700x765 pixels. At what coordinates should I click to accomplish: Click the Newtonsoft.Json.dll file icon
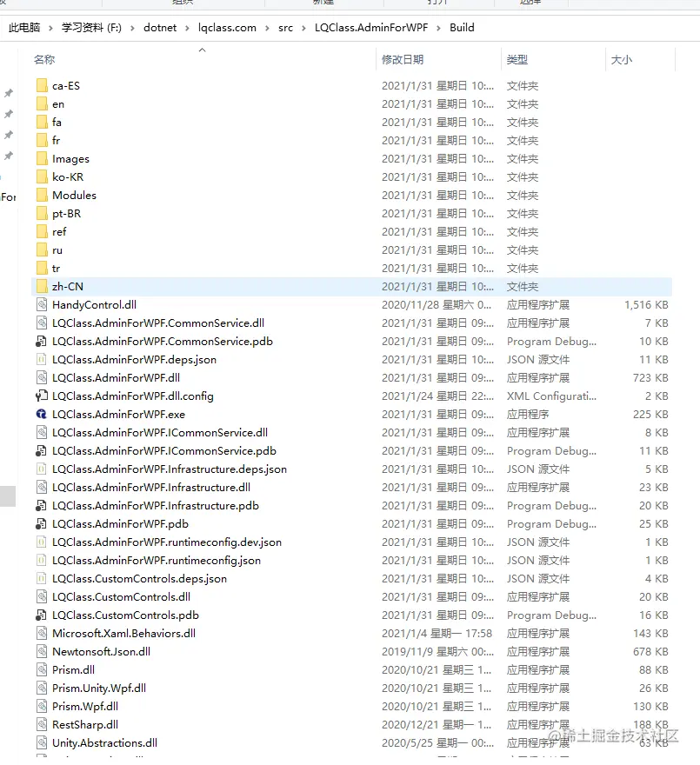[x=42, y=651]
